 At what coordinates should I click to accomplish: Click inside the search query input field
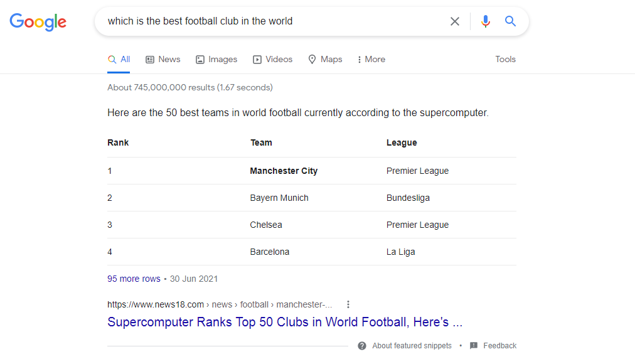[270, 21]
